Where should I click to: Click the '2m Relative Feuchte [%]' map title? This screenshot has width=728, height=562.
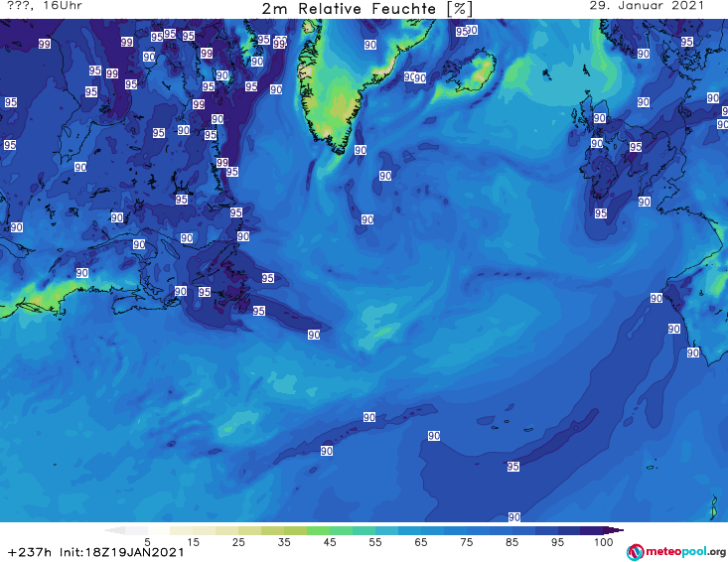[366, 9]
